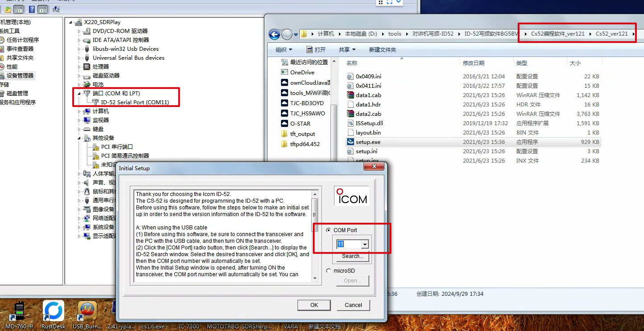Open the MD-760 desktop shortcut
The width and height of the screenshot is (644, 331).
[19, 311]
